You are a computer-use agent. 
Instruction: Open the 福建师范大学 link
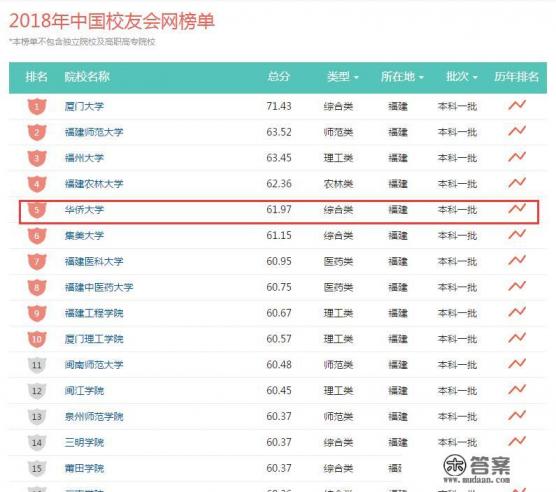[x=94, y=132]
